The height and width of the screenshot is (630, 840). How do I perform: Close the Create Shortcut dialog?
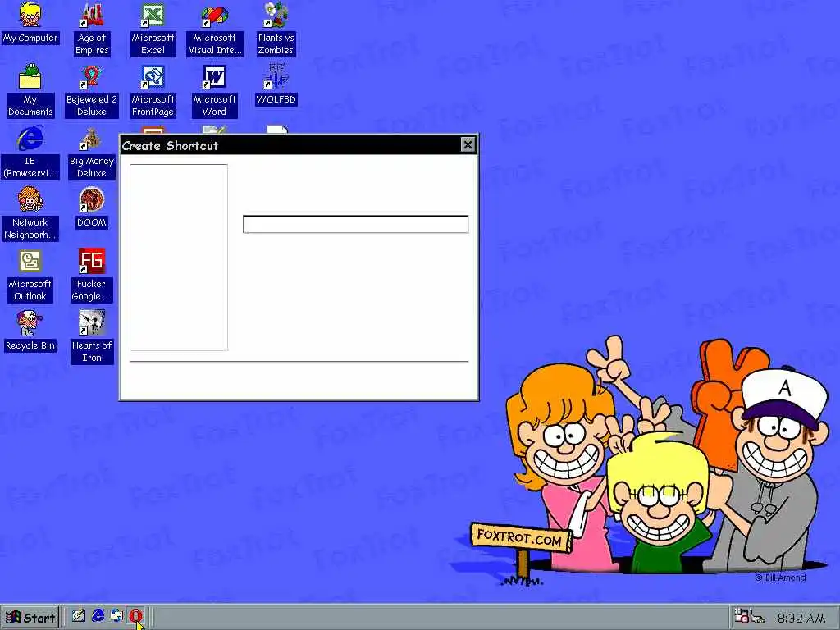[x=468, y=144]
